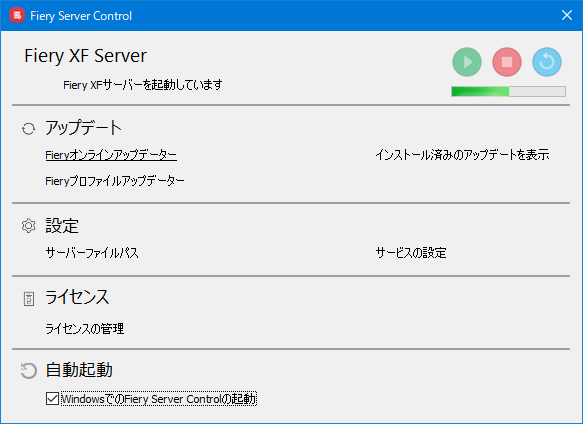Viewport: 583px width, 424px height.
Task: Toggle WindowsでのFiery Server Controlの起動 checkbox
Action: point(52,399)
